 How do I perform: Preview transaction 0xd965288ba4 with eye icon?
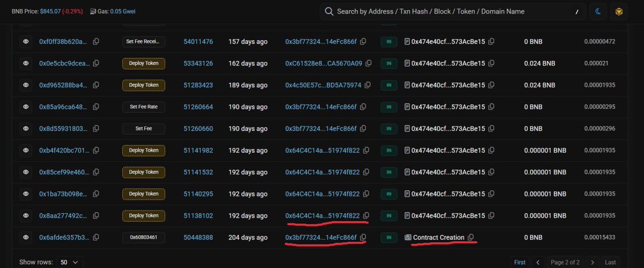(25, 85)
